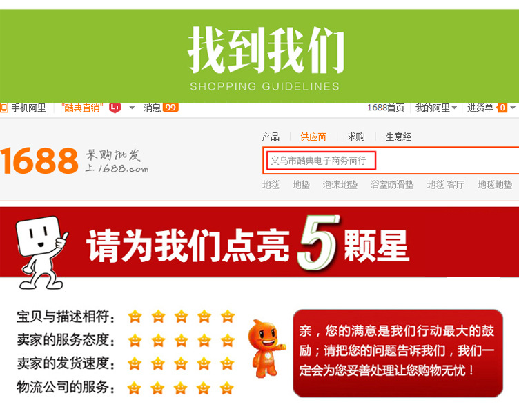Open the 1688首页 link

coord(386,108)
